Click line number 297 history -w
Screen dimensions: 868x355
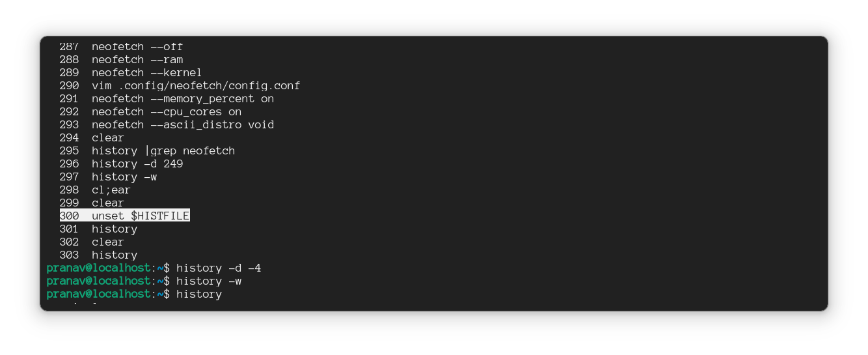click(124, 177)
